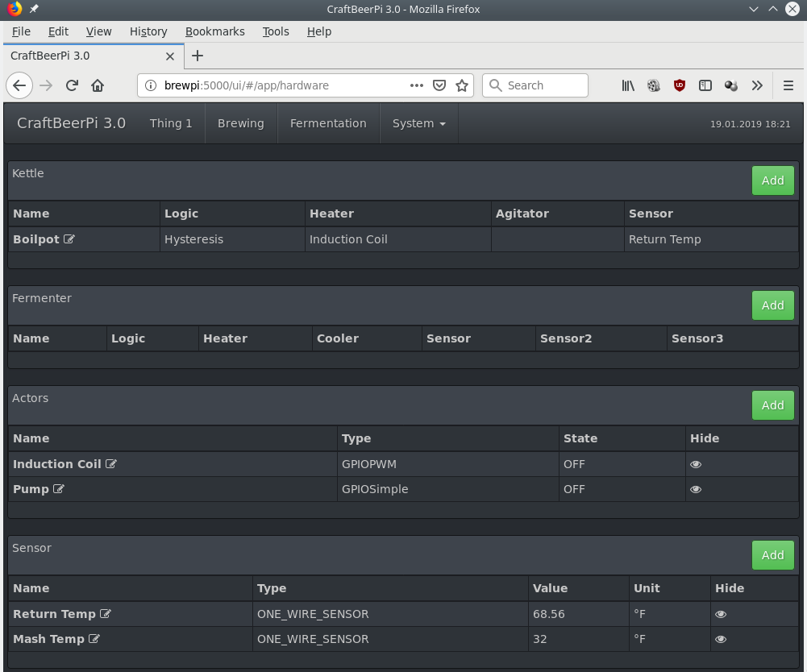Click the extension icon next to Library

pyautogui.click(x=654, y=85)
